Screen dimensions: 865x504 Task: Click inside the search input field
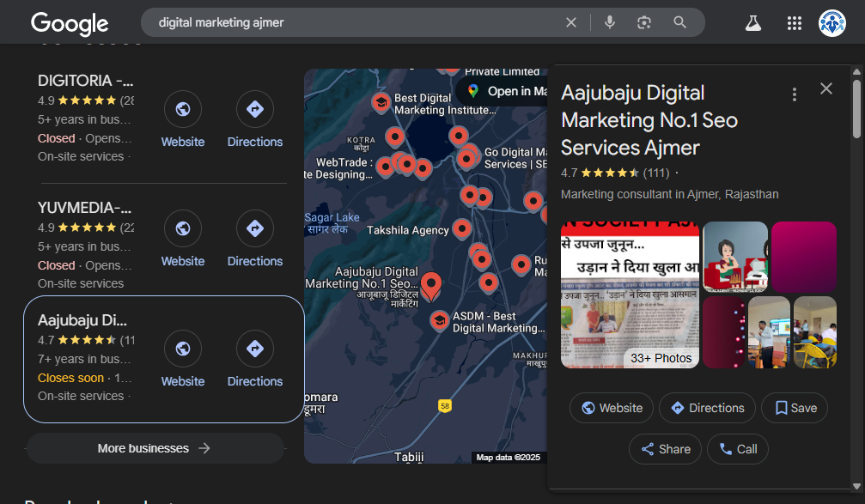tap(352, 22)
